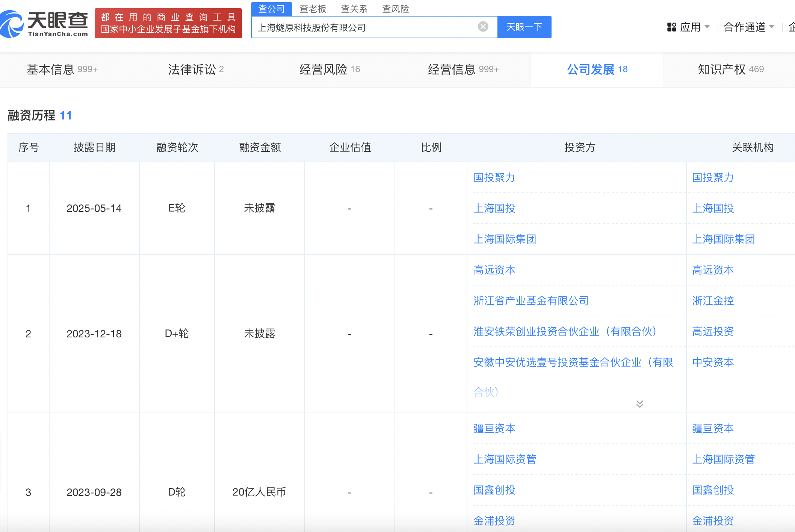The width and height of the screenshot is (795, 532).
Task: Click the 2025-05-14 disclosure date cell
Action: tap(94, 208)
